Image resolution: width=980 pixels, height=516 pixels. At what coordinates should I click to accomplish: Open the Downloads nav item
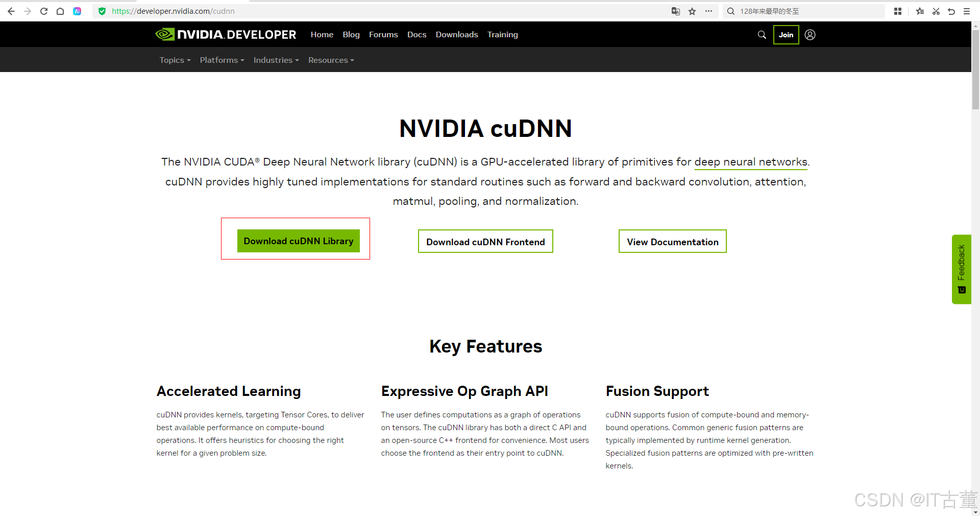tap(457, 35)
